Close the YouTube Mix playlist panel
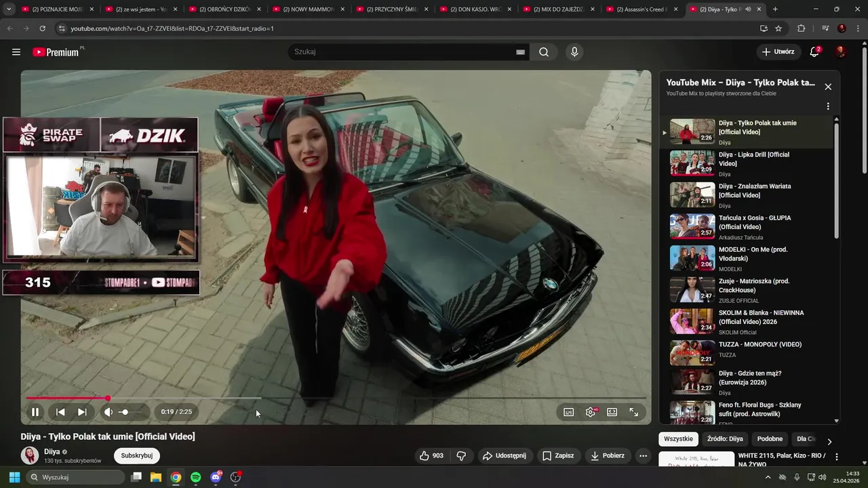This screenshot has width=868, height=488. [828, 87]
